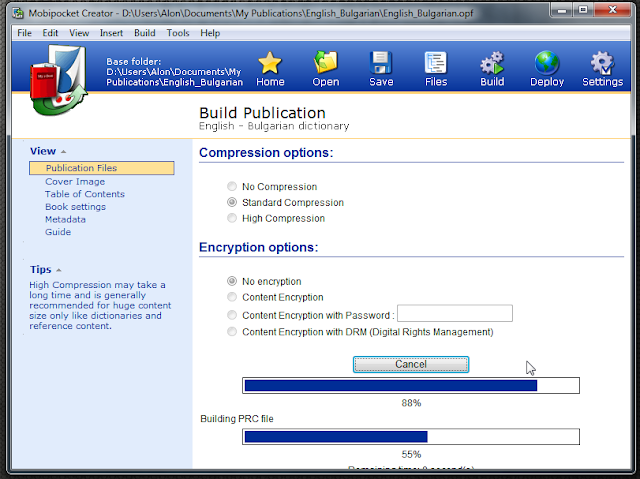Focus the encryption password input field
The width and height of the screenshot is (640, 479).
tap(455, 313)
